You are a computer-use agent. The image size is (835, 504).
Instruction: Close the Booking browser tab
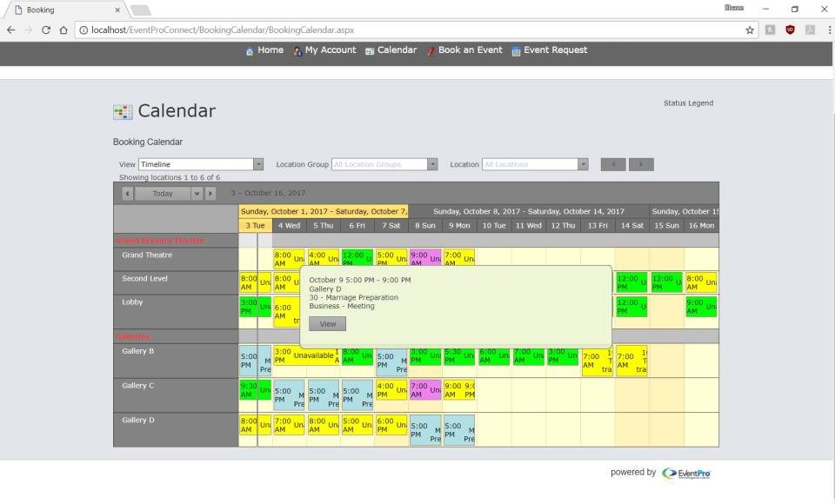(x=117, y=10)
